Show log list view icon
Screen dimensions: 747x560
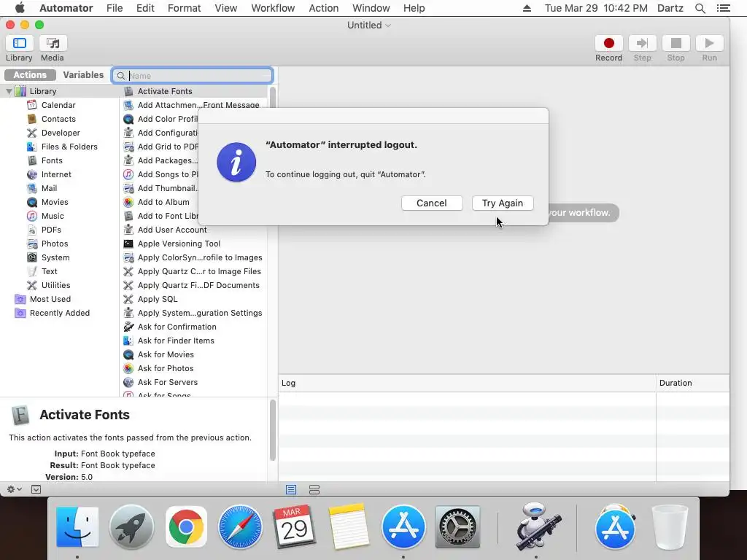tap(291, 489)
